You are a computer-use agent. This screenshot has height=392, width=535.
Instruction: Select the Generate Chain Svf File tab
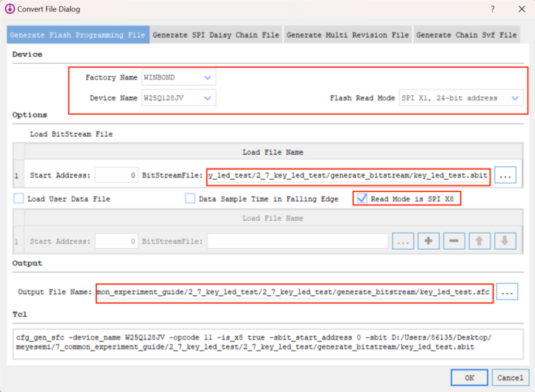pyautogui.click(x=466, y=35)
